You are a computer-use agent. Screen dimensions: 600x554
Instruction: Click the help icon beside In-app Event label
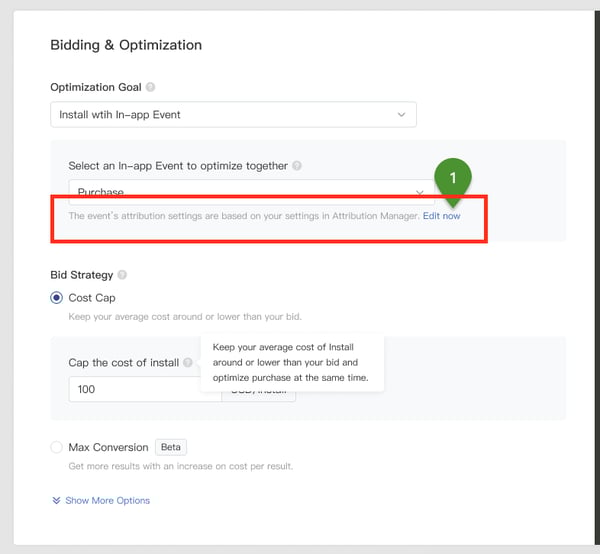point(297,166)
